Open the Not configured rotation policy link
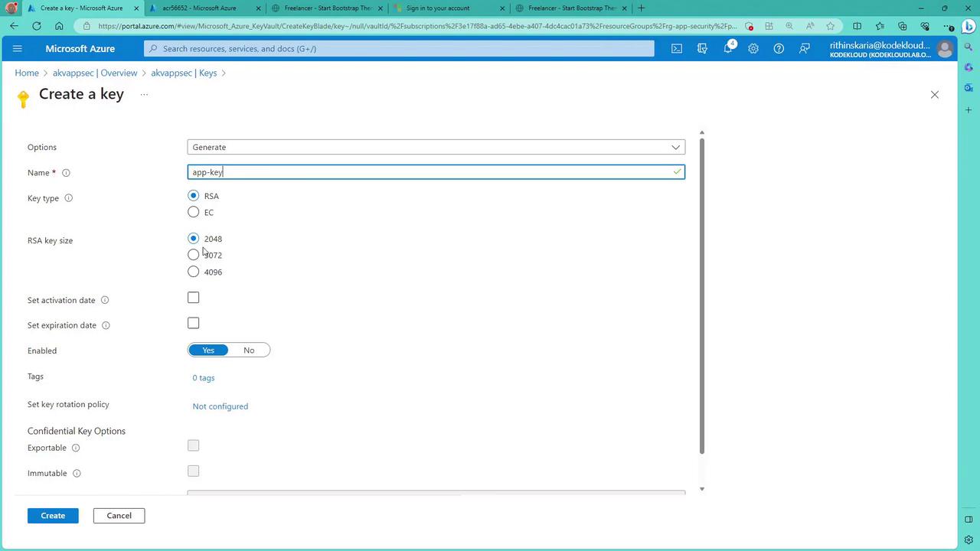The width and height of the screenshot is (980, 551). (x=220, y=406)
